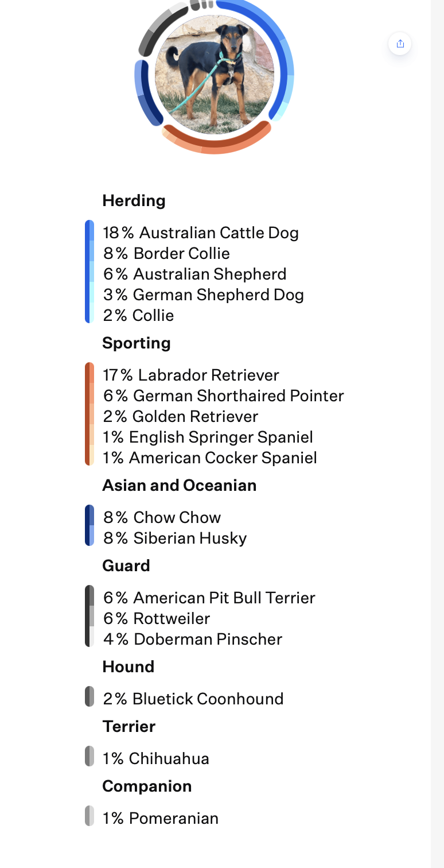Click the orange Sporting group color bar

tap(89, 414)
